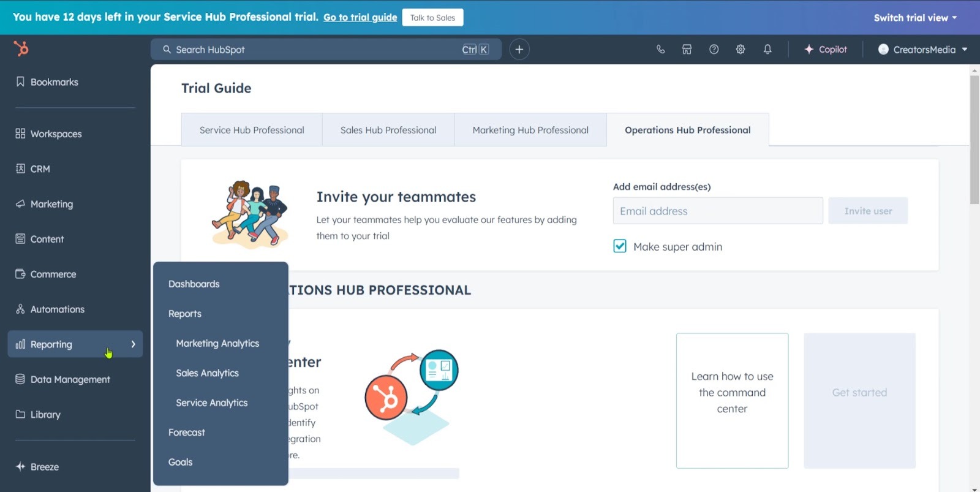Expand the Switch trial view dropdown
The height and width of the screenshot is (492, 980).
click(x=915, y=18)
